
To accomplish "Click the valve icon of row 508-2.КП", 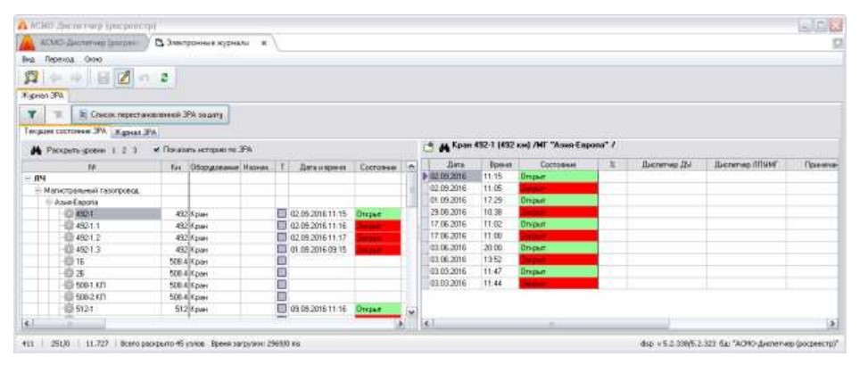I will click(x=70, y=296).
